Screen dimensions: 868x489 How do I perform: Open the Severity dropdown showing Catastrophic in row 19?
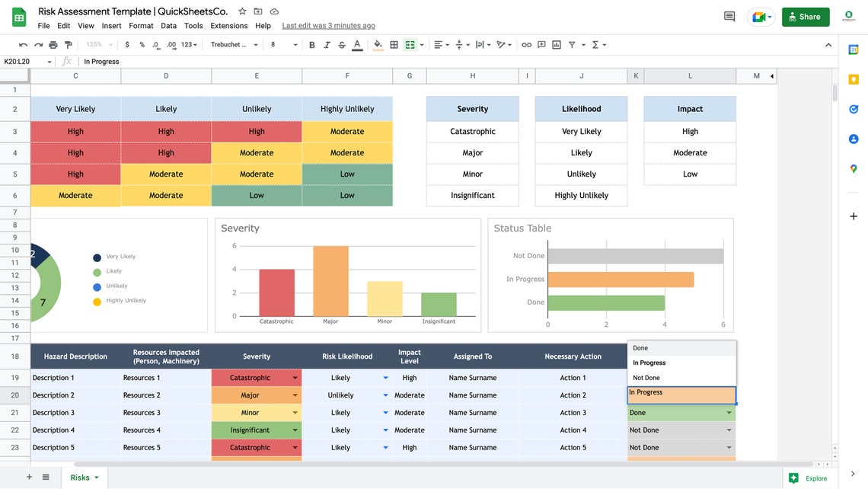tap(297, 377)
